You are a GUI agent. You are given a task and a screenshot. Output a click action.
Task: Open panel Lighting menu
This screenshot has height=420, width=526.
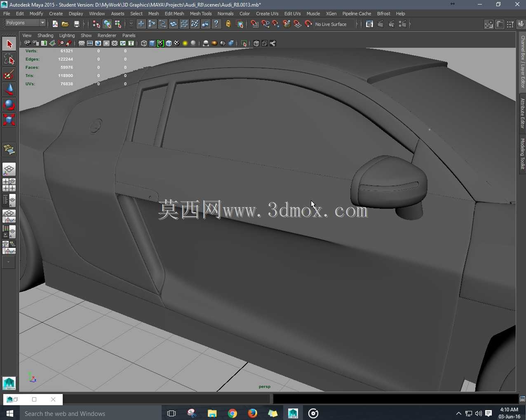coord(67,35)
